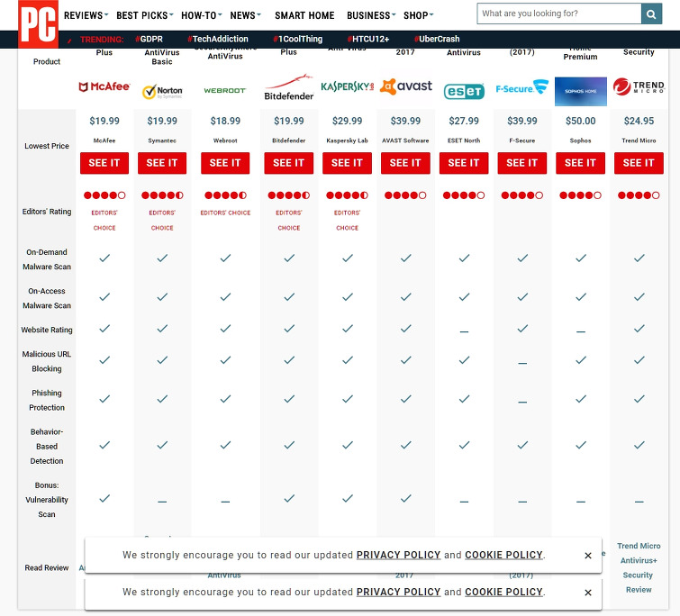Open the Webroot logo
680x616 pixels.
click(x=225, y=91)
